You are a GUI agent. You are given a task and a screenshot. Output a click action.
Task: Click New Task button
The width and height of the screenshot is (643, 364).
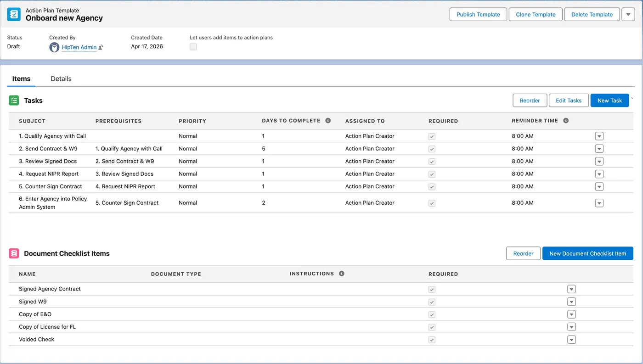609,101
